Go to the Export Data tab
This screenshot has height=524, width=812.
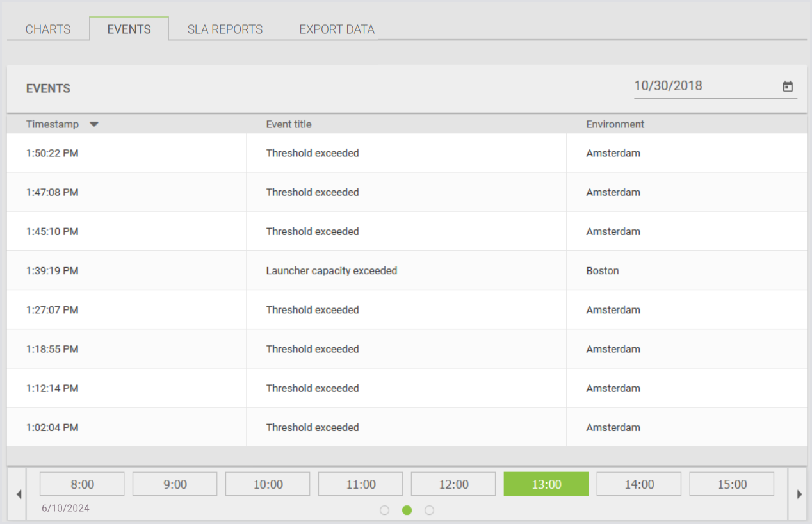point(337,29)
